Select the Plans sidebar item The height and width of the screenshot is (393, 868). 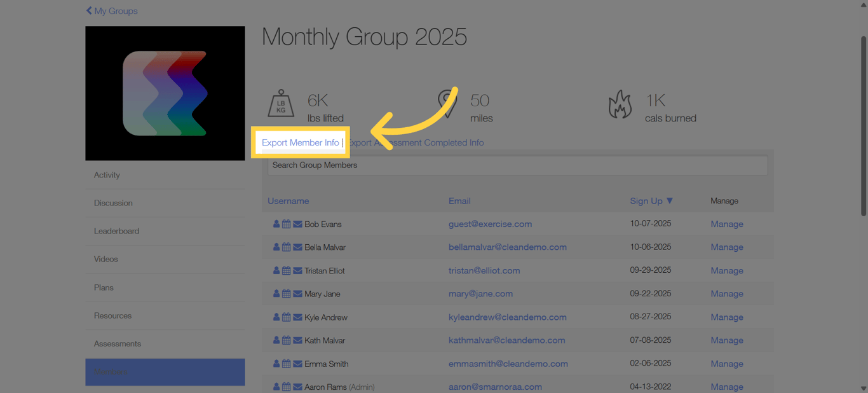pyautogui.click(x=104, y=287)
